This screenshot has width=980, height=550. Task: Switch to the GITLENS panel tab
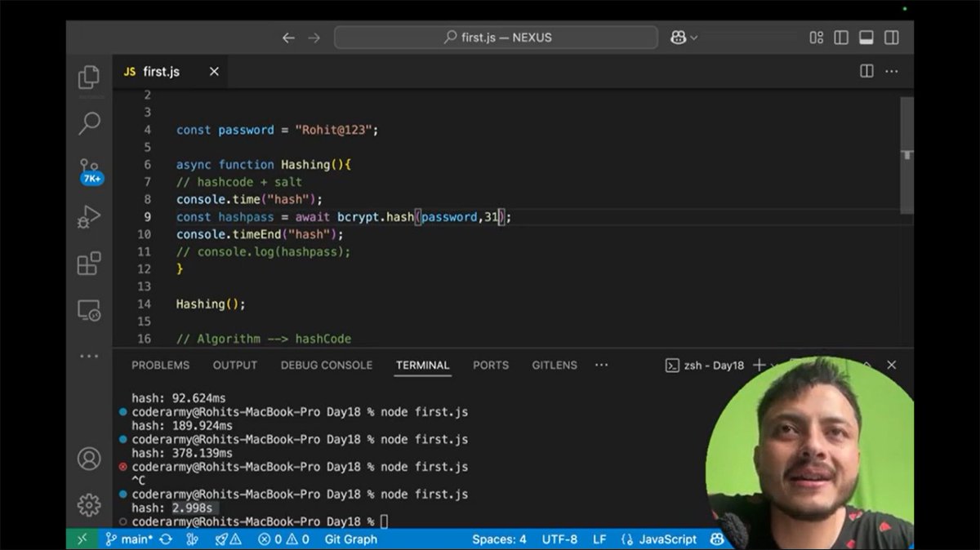tap(555, 365)
